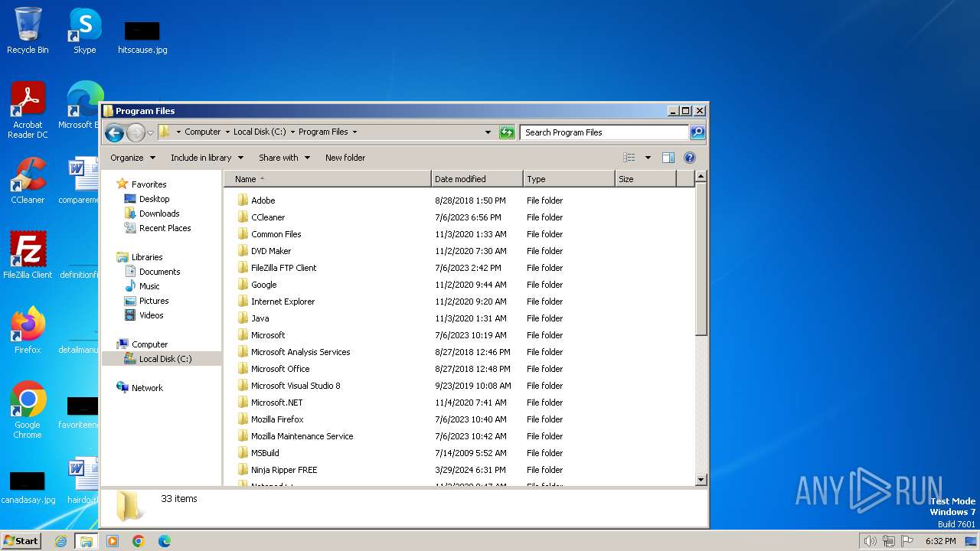Open Downloads in Favorites
The height and width of the screenshot is (551, 980).
159,214
